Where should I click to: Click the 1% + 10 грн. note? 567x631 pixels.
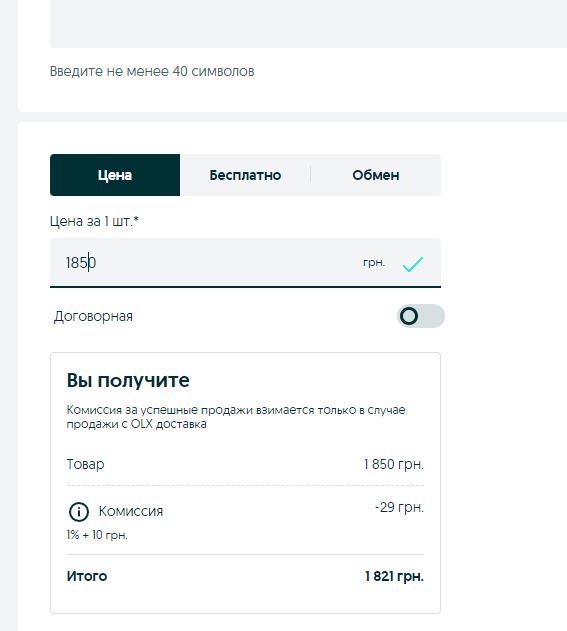(x=97, y=535)
